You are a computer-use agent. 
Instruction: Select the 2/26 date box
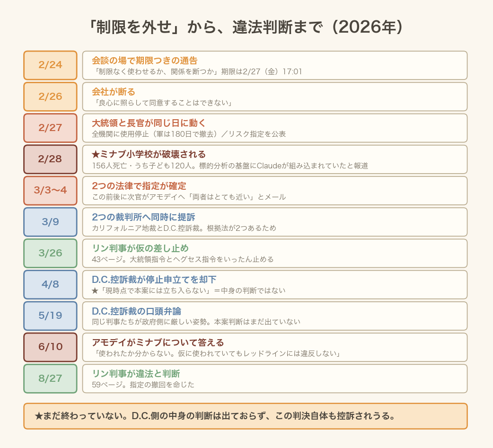click(x=50, y=97)
